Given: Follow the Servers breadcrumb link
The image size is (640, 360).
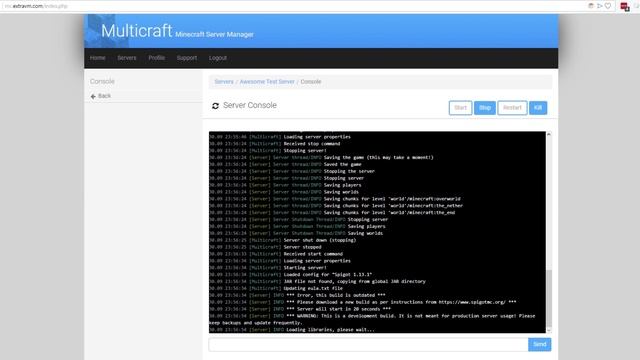Looking at the screenshot, I should (x=224, y=82).
